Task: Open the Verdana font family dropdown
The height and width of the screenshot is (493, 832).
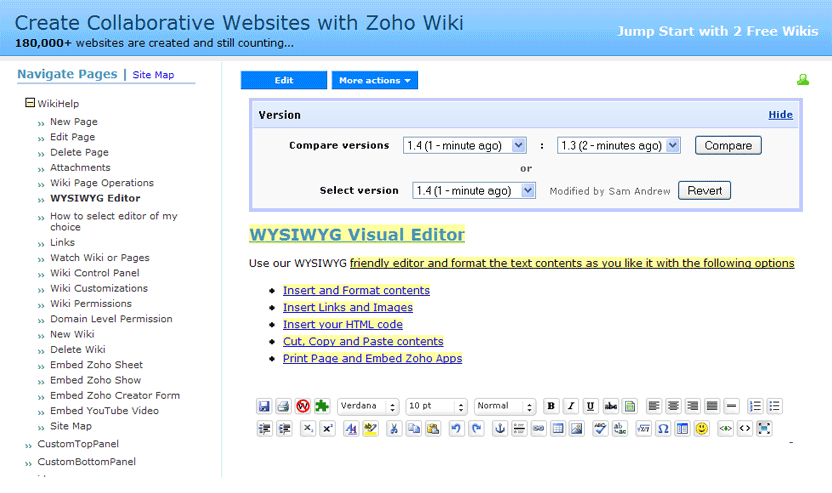Action: pos(369,406)
